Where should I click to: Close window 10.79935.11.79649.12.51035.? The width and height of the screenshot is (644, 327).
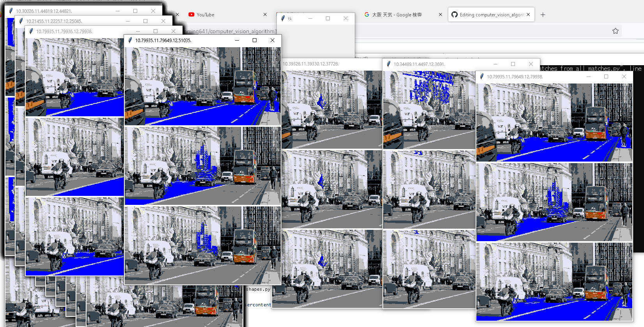pos(272,40)
